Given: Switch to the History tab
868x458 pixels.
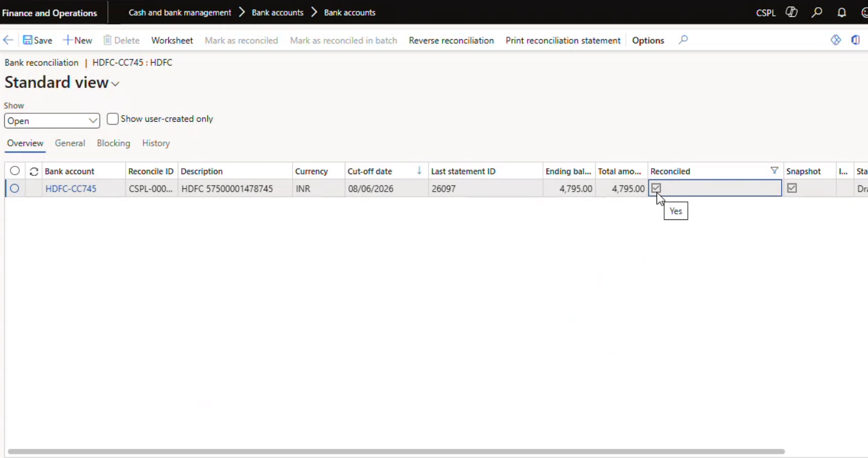Looking at the screenshot, I should click(x=156, y=143).
